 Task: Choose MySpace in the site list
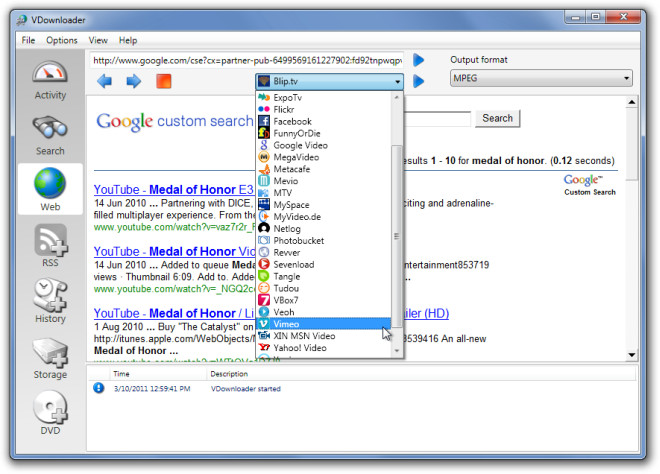point(324,205)
